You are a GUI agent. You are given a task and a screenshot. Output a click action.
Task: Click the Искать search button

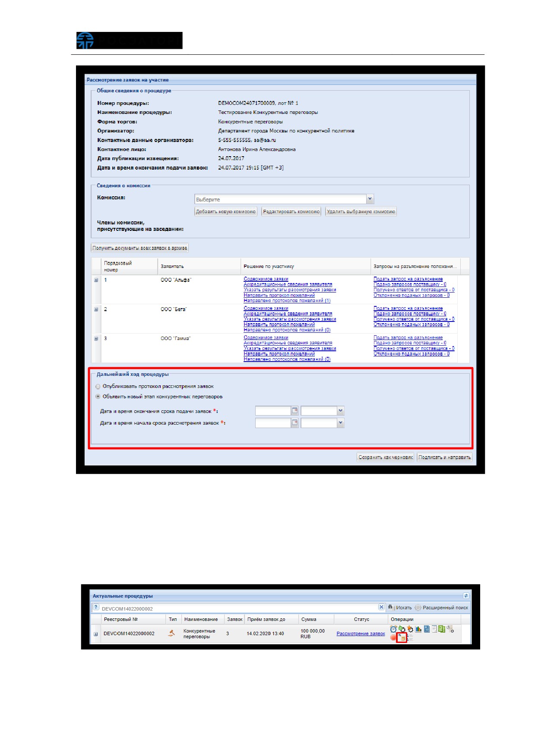[x=400, y=608]
